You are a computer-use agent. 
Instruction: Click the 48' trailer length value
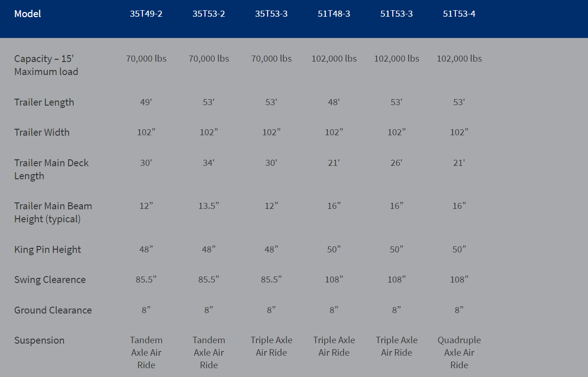334,102
